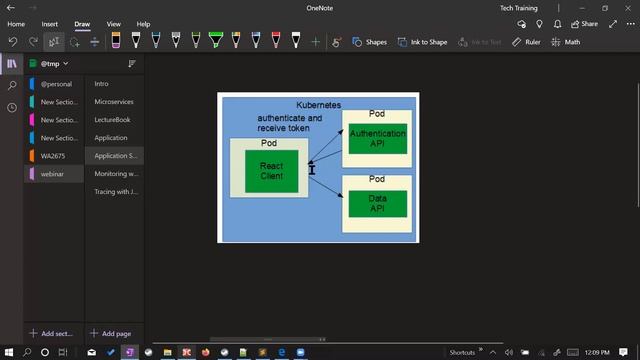Click the Share button
This screenshot has height=360, width=640.
[584, 24]
